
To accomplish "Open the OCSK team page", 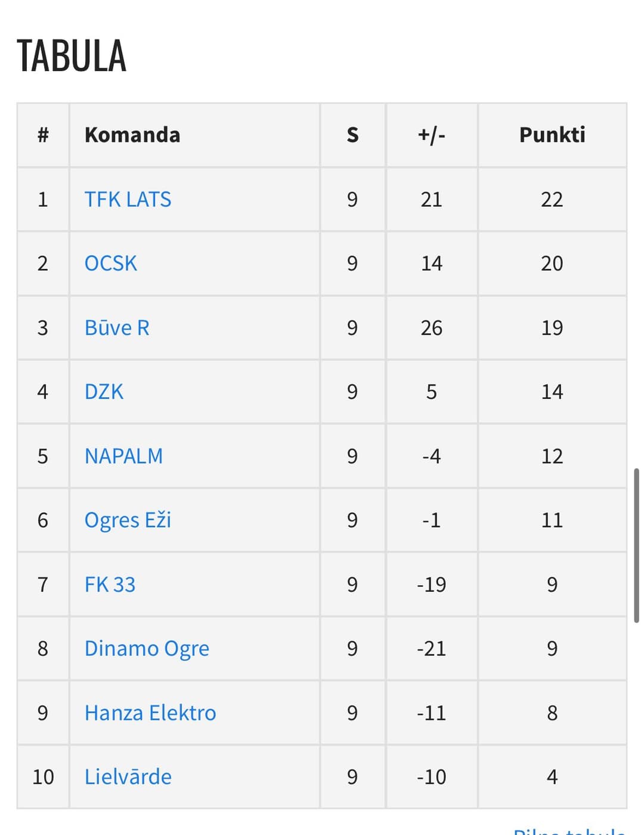I will [x=111, y=264].
